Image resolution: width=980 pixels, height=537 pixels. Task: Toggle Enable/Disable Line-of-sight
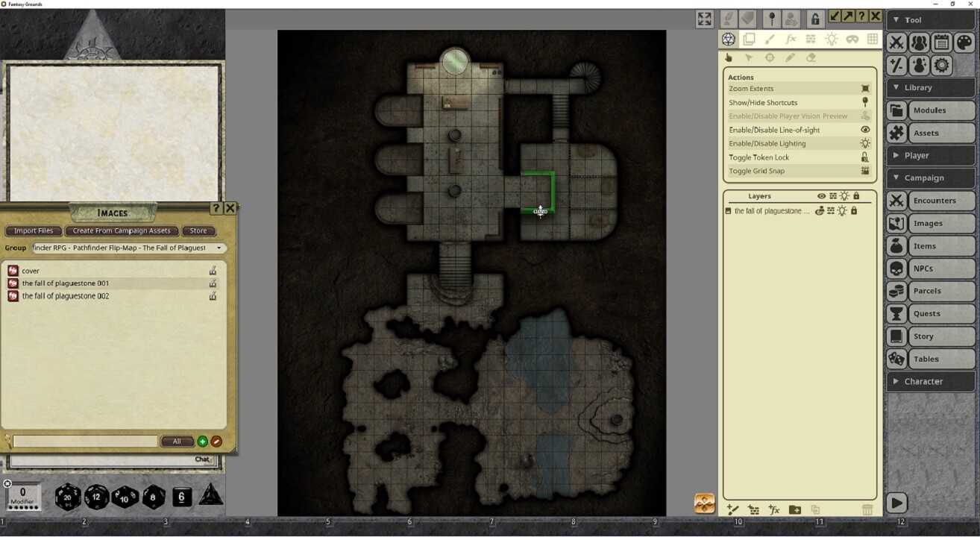pyautogui.click(x=800, y=130)
